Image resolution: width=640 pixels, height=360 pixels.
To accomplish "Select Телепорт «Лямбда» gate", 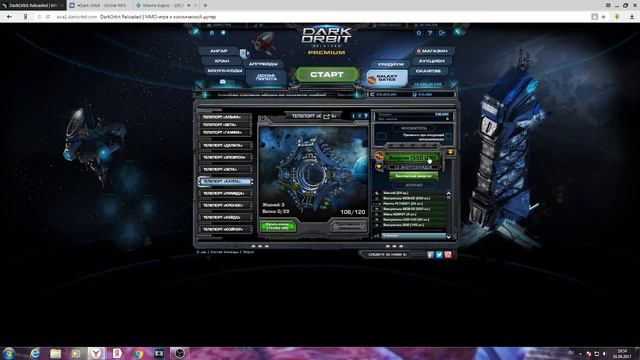I will coord(225,193).
